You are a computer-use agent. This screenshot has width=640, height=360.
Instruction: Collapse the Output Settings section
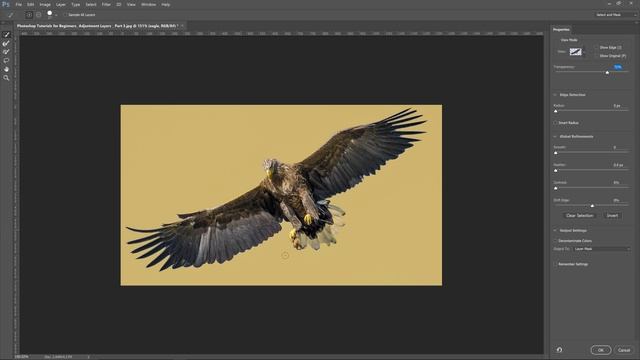click(x=555, y=231)
